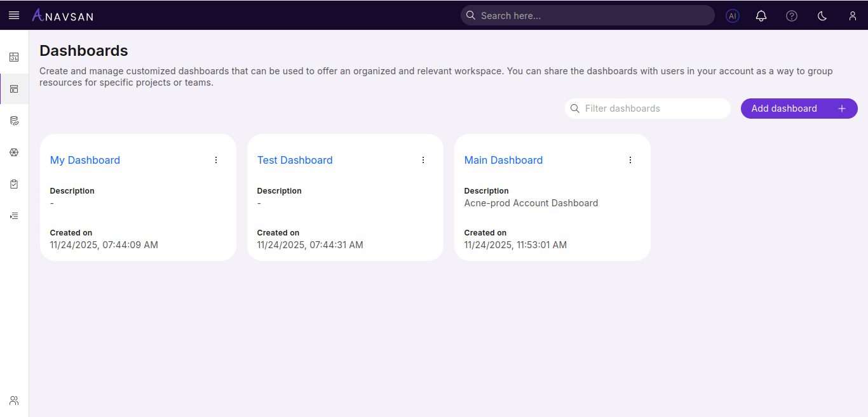Select the top sidebar overview icon

14,56
